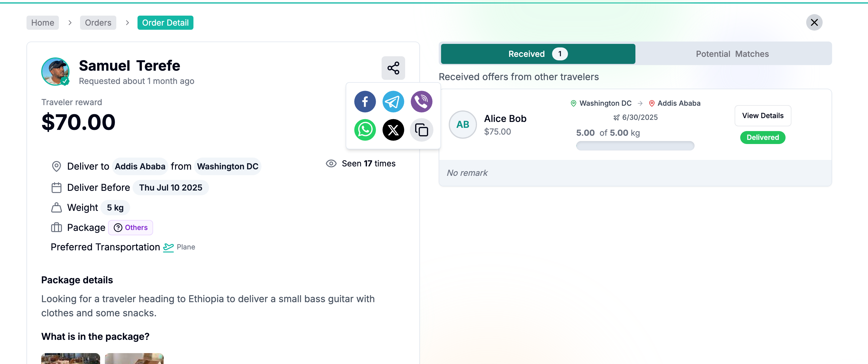The height and width of the screenshot is (364, 868).
Task: Open the first package photo thumbnail
Action: (70, 358)
